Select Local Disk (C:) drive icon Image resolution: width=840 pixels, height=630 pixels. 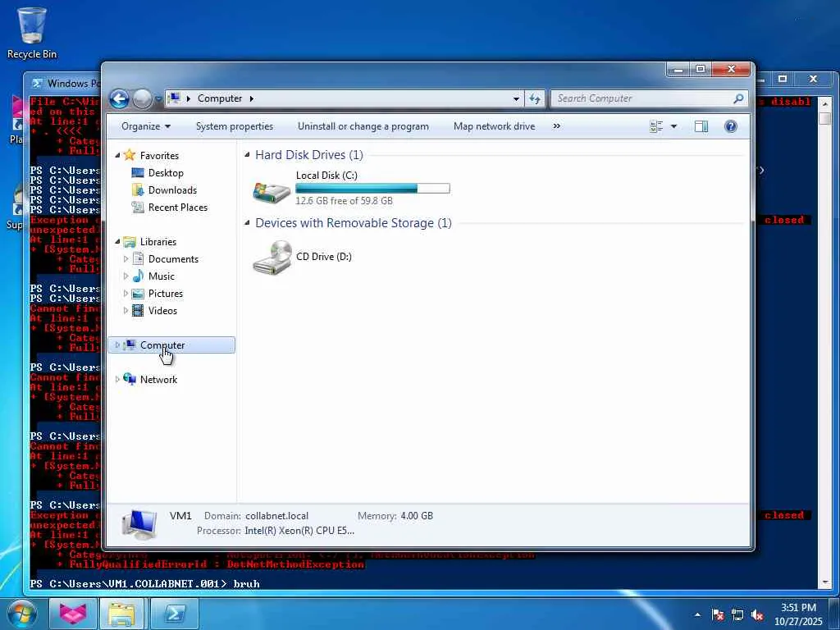[x=272, y=191]
